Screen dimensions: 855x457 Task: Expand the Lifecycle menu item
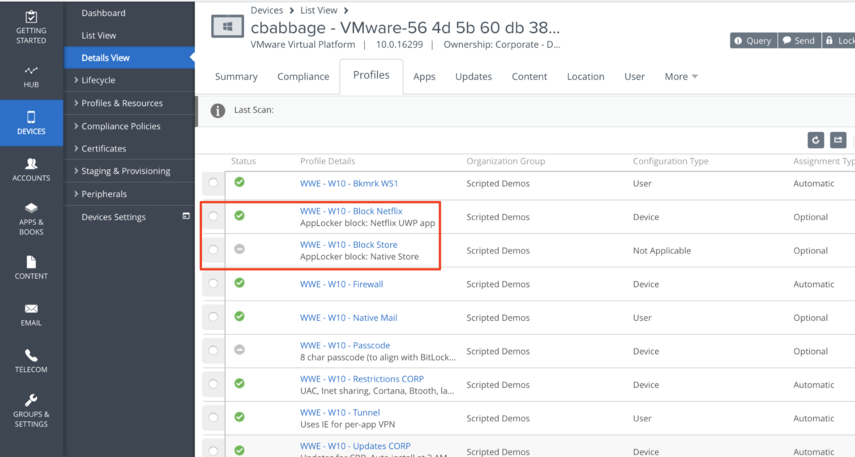point(98,80)
